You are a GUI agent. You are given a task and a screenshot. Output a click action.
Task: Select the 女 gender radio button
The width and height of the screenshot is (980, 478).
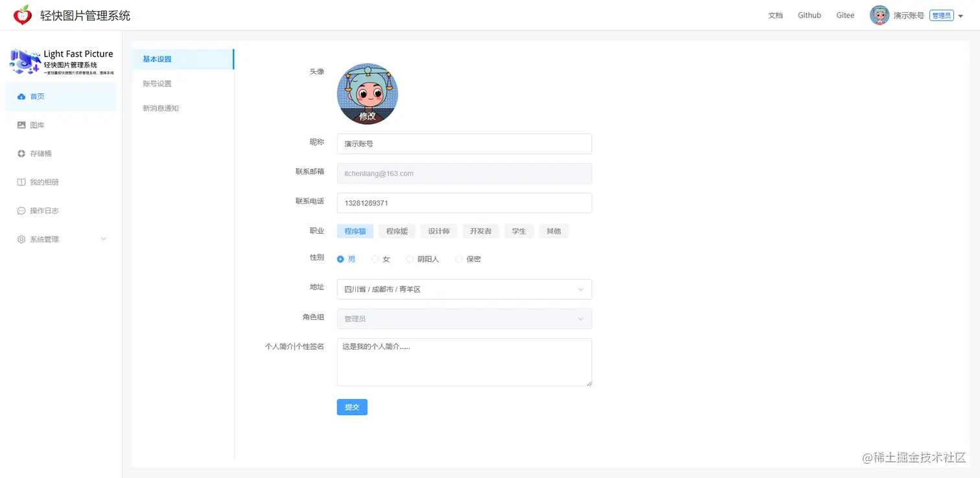(x=375, y=259)
